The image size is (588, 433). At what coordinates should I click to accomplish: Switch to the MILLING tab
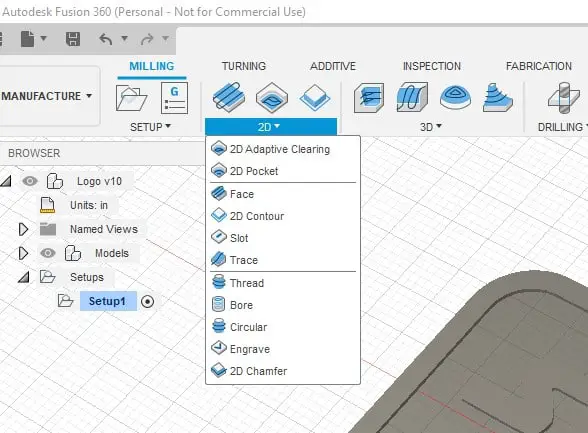152,66
